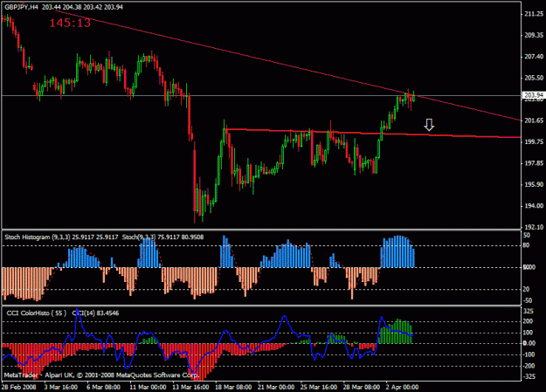Click the 18 Mar 08:00 time label
The width and height of the screenshot is (546, 392).
tap(233, 387)
